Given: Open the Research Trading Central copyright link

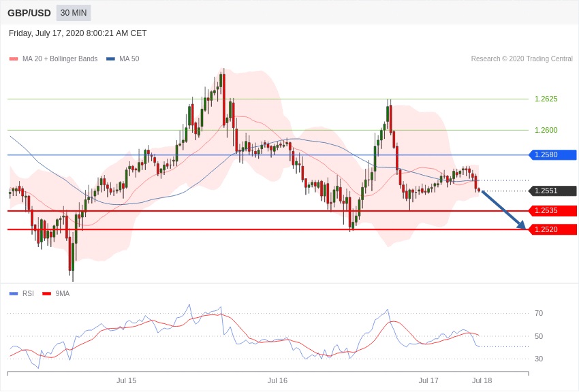Looking at the screenshot, I should tap(521, 59).
